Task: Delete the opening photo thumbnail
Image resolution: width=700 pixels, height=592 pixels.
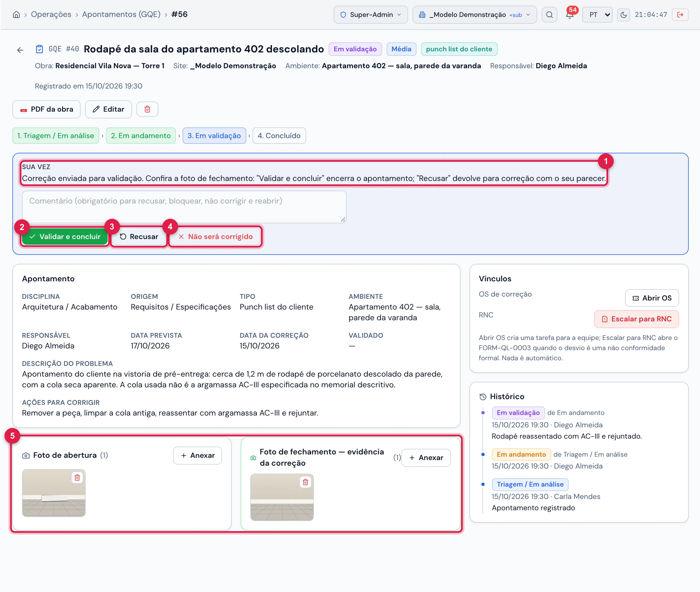Action: (77, 478)
